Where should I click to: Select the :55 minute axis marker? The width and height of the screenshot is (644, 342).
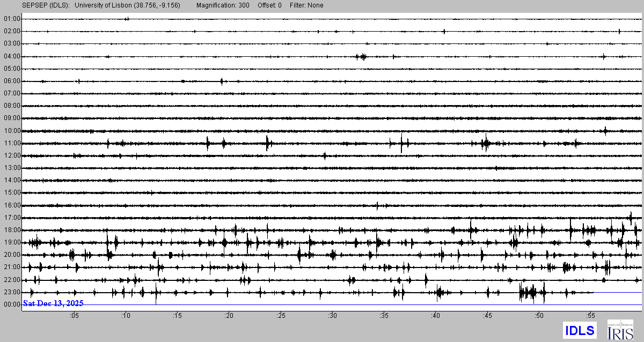[590, 316]
